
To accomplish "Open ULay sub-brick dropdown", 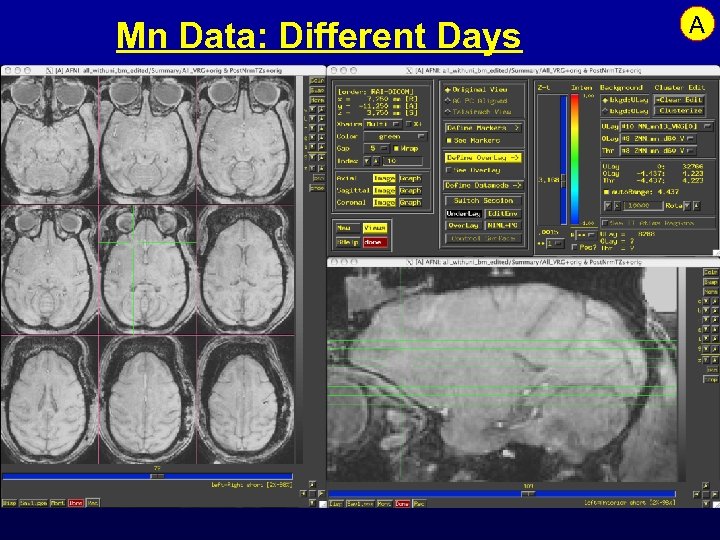I will [667, 127].
